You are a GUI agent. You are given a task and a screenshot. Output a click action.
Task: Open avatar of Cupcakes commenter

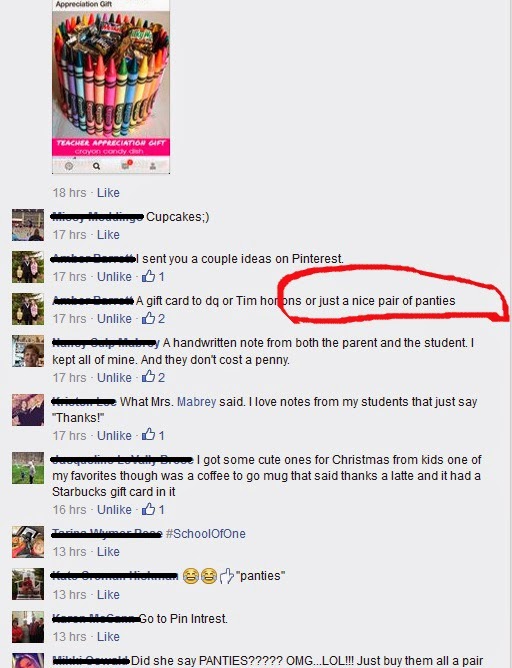tap(28, 225)
